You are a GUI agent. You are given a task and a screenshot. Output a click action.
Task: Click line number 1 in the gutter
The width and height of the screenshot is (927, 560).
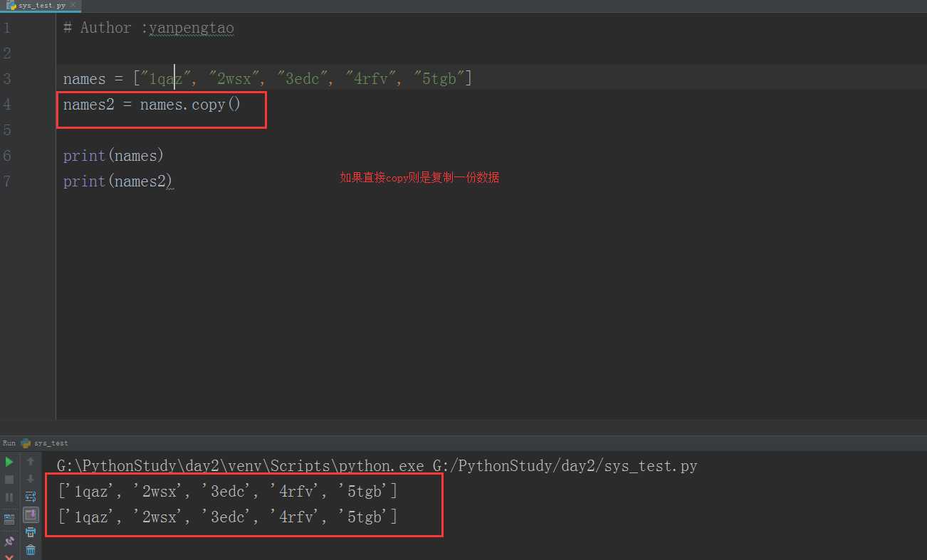point(7,28)
